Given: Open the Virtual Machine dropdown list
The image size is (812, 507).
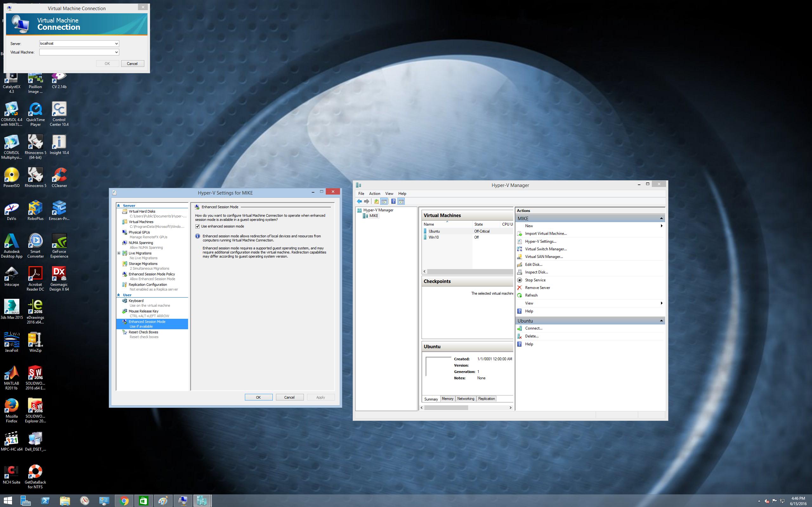Looking at the screenshot, I should [x=116, y=52].
